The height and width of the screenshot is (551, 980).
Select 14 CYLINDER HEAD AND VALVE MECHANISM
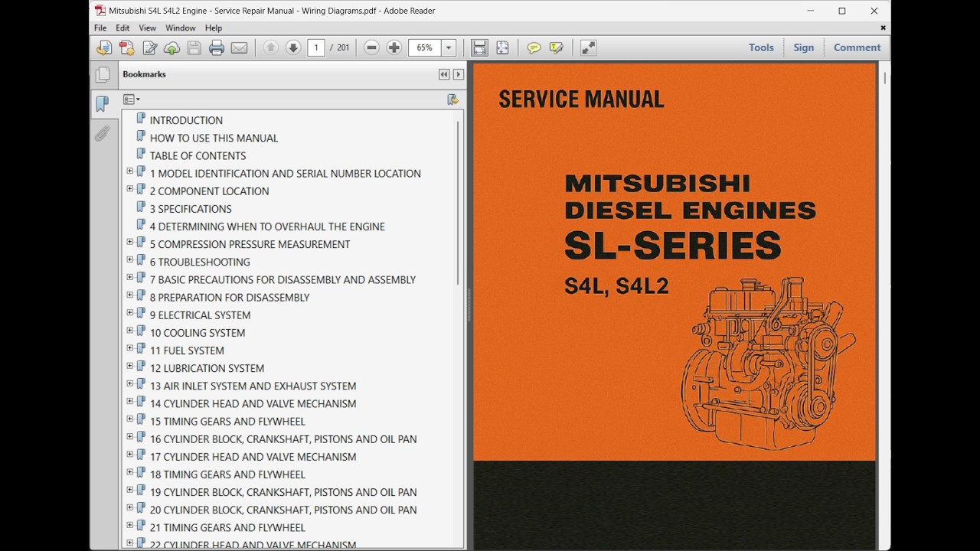click(253, 403)
